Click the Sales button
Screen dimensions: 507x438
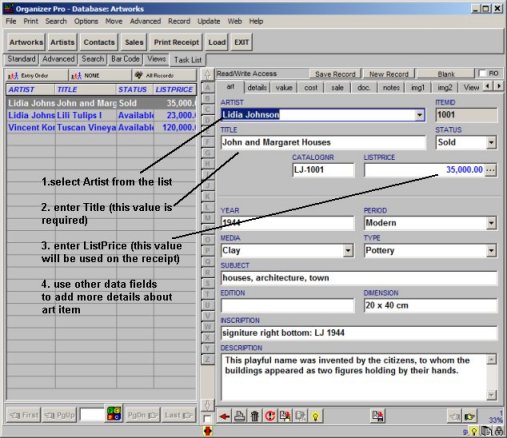click(134, 42)
